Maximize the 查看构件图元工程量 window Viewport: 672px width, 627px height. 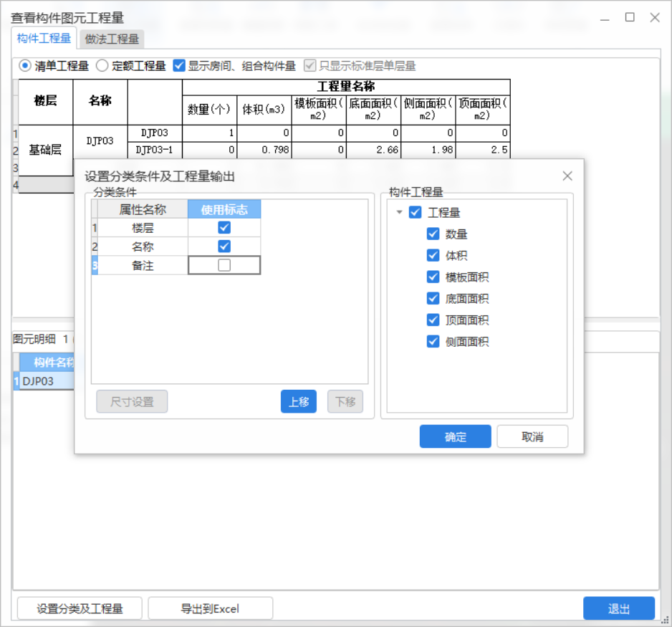pos(630,17)
